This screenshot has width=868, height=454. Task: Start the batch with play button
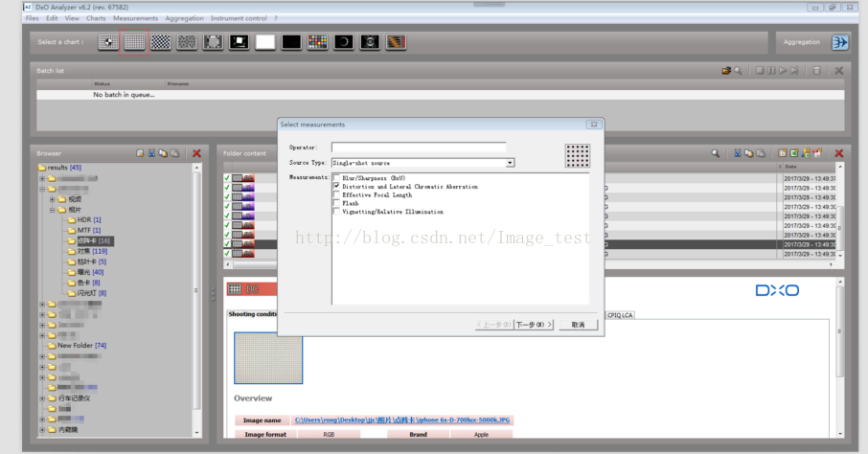click(783, 71)
